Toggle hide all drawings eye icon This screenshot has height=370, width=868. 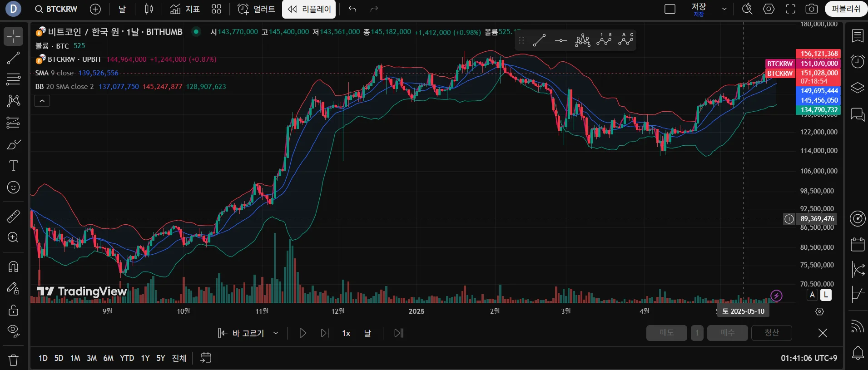(14, 331)
